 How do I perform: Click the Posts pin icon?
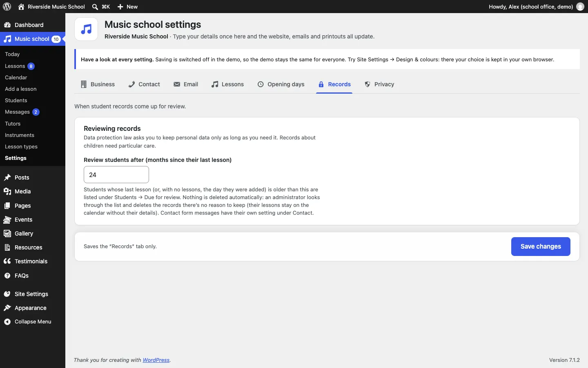[7, 177]
